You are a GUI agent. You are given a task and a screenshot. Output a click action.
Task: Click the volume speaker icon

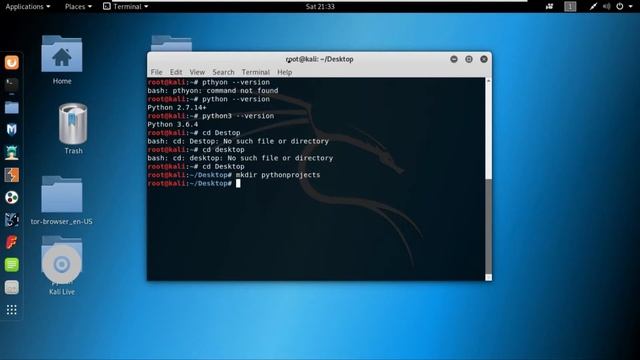[607, 6]
